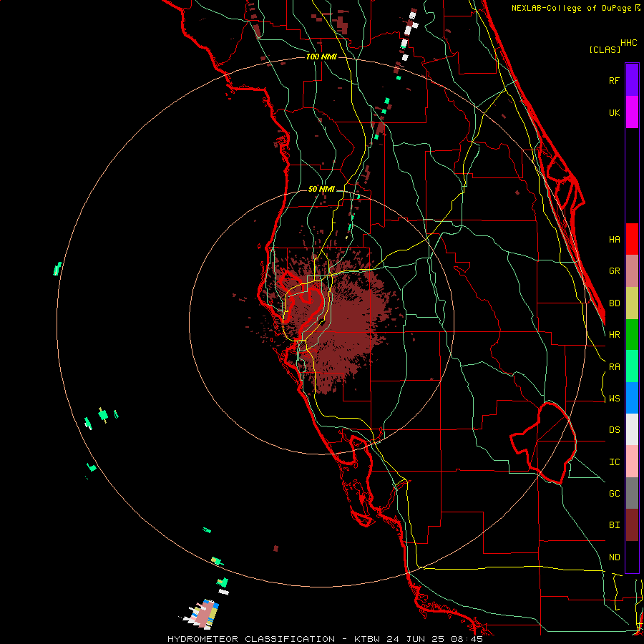644x644 pixels.
Task: Click the NEXLAB-College of DuPage credit text
Action: [571, 8]
